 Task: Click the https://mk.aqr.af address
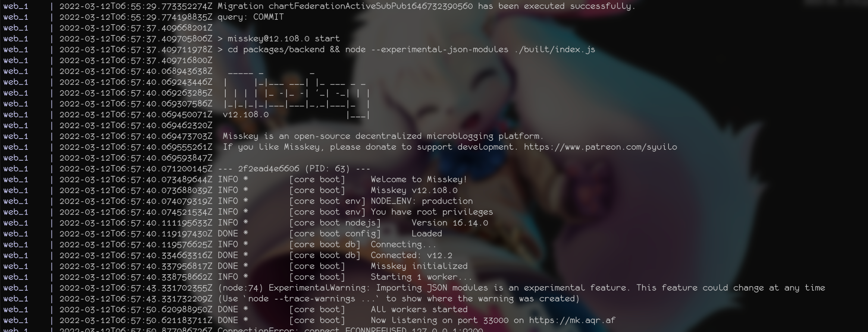pos(572,320)
